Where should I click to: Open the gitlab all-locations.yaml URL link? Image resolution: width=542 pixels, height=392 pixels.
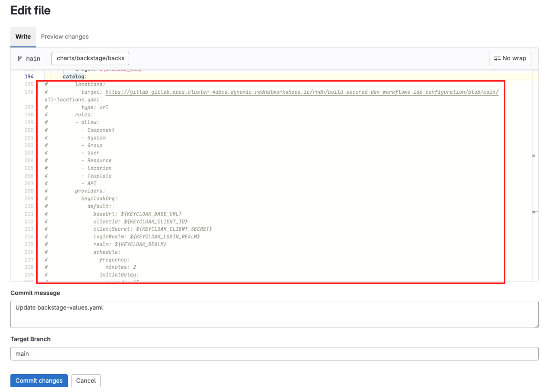click(x=302, y=92)
